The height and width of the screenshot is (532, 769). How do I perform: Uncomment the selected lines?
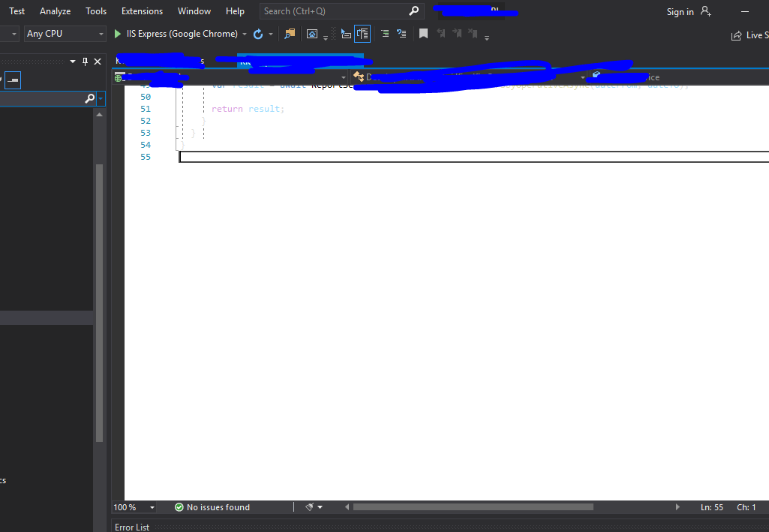(401, 34)
